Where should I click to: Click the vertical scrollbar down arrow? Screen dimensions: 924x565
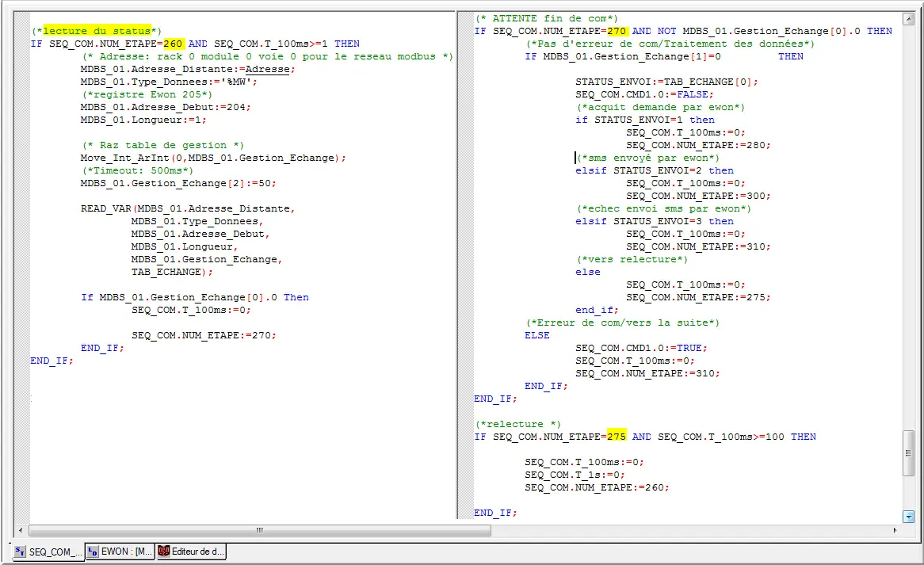coord(909,517)
